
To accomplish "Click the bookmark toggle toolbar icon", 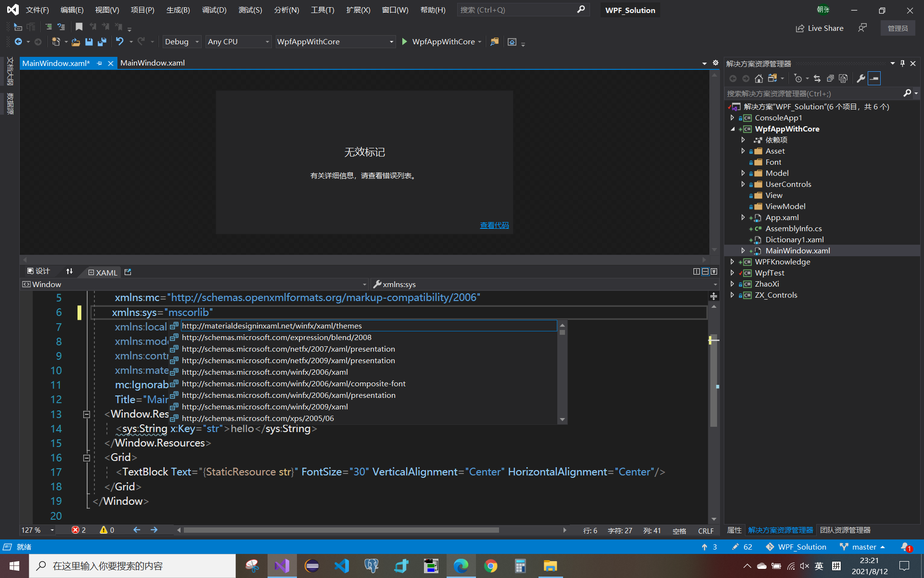I will tap(79, 27).
